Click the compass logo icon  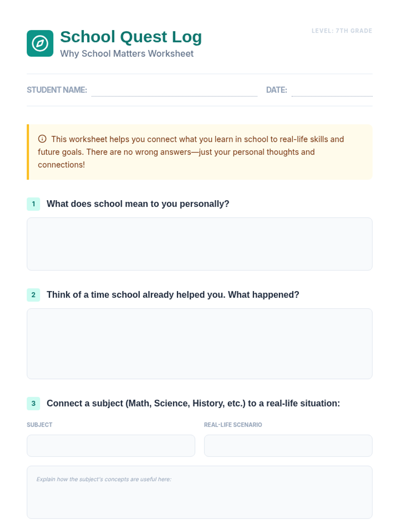(x=40, y=44)
